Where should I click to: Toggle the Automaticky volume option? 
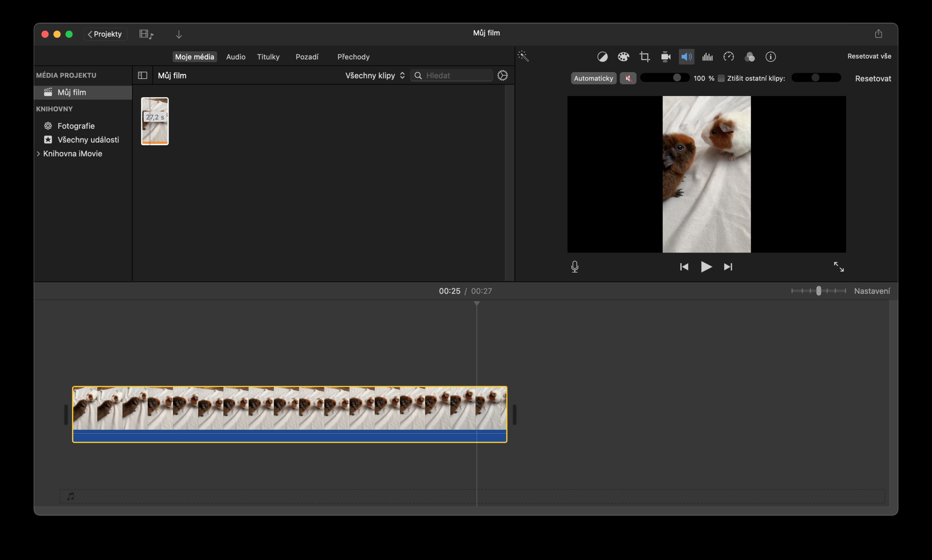(593, 78)
